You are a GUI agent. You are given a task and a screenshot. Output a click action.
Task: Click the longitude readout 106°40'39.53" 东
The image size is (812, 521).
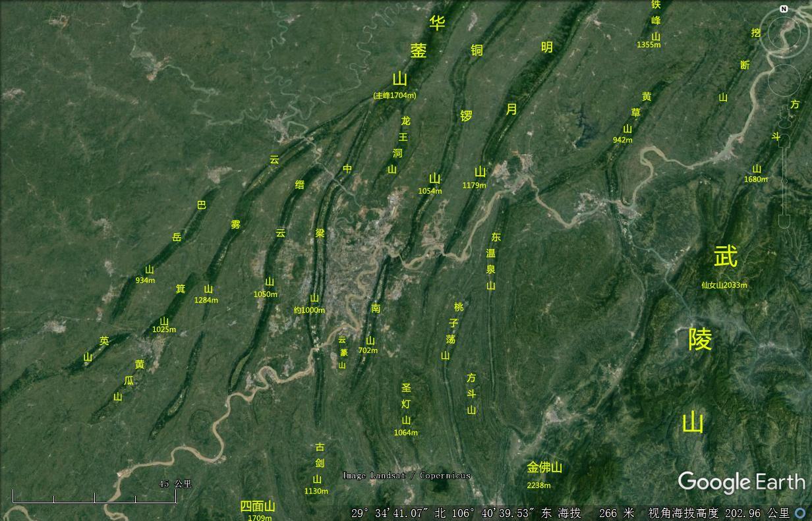[502, 513]
